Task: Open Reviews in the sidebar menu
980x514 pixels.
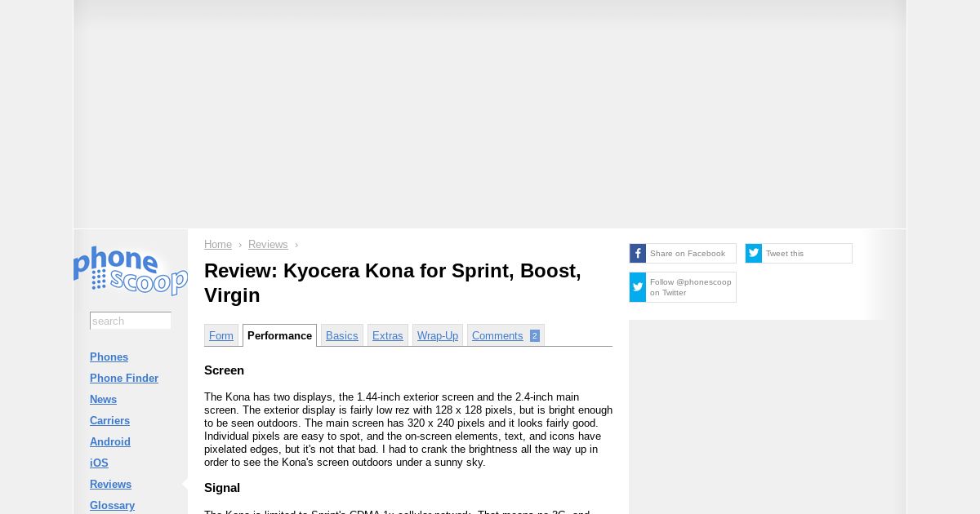Action: (x=110, y=485)
